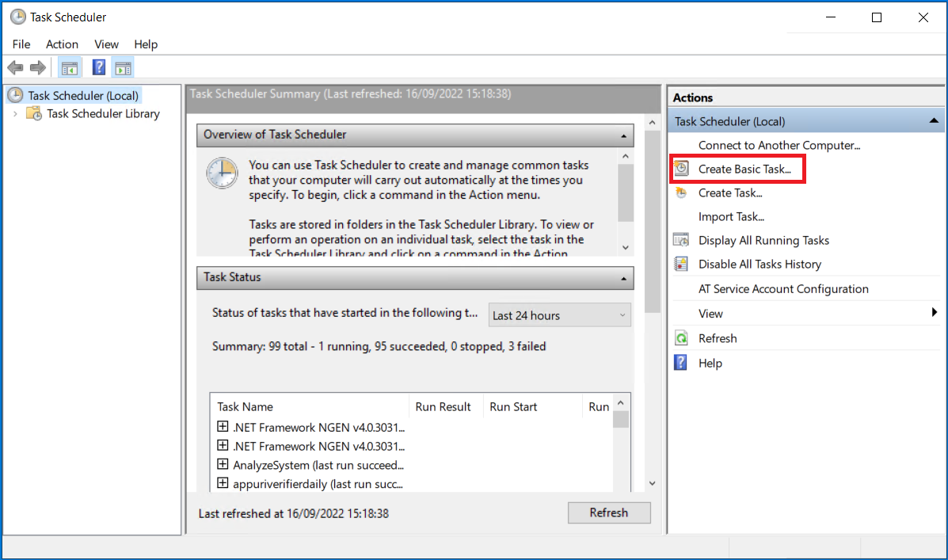Viewport: 948px width, 560px height.
Task: Open the Action menu
Action: point(62,44)
